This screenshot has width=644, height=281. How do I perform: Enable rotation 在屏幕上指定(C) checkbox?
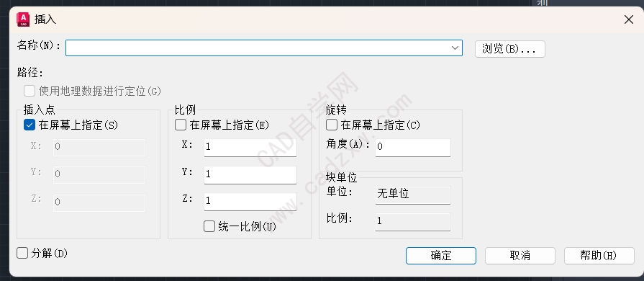point(332,125)
